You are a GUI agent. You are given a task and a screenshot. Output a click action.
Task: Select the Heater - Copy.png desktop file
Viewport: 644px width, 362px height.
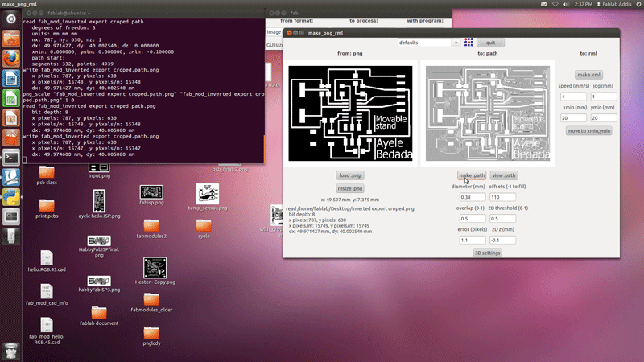point(155,268)
